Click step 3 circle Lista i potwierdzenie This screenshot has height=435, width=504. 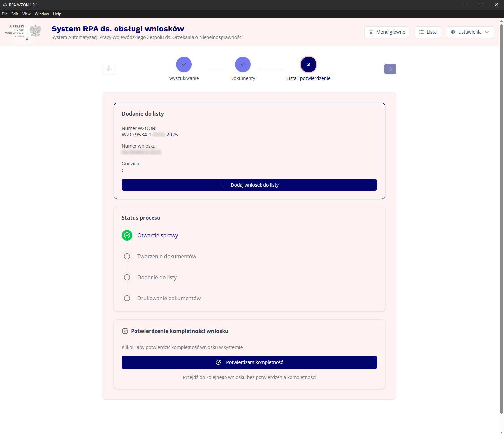(x=308, y=64)
